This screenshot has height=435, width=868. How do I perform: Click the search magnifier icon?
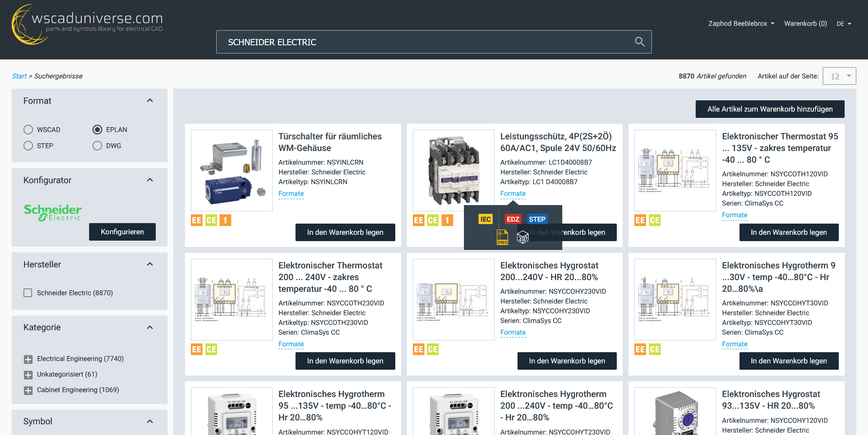tap(640, 42)
